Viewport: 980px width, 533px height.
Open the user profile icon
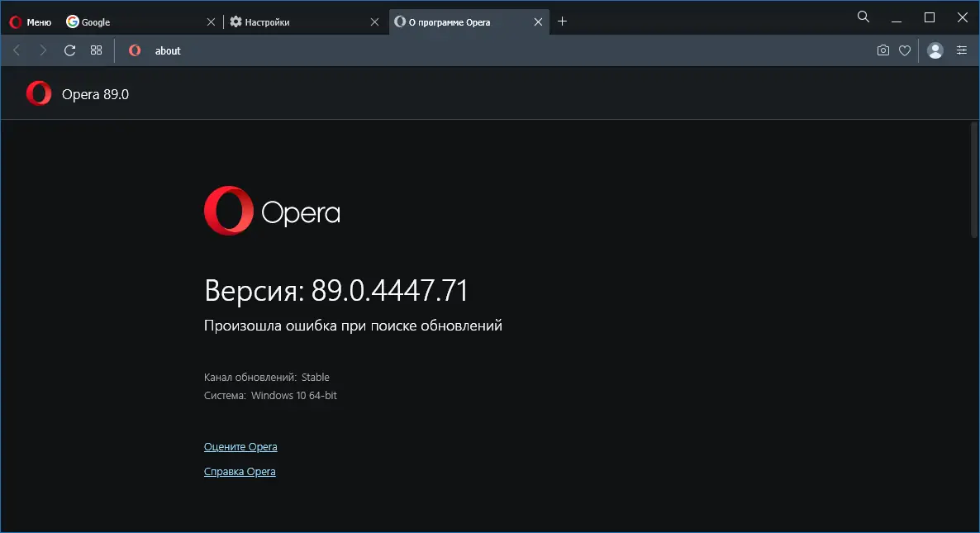pyautogui.click(x=935, y=50)
